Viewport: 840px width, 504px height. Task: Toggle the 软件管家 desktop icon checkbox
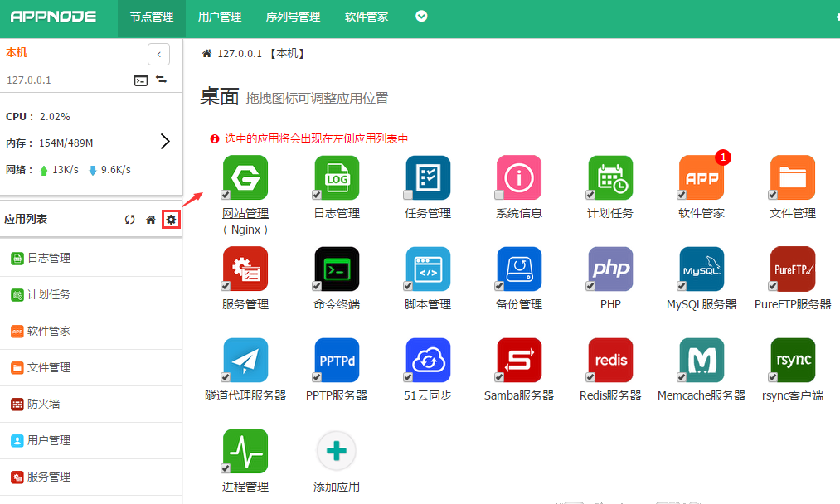pyautogui.click(x=682, y=195)
